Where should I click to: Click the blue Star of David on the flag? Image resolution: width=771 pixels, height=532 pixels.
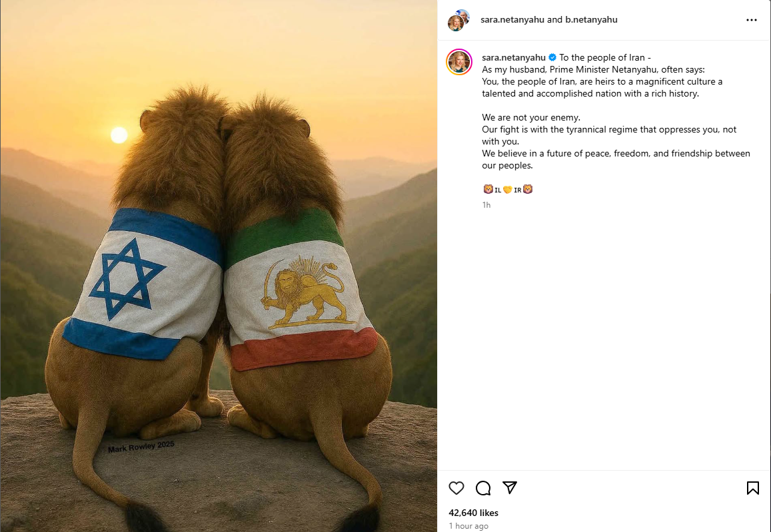click(127, 279)
